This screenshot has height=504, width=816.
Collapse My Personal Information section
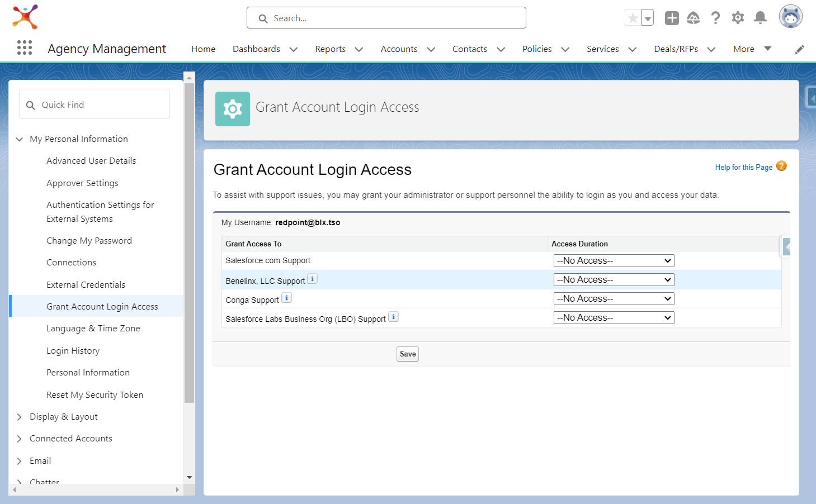click(19, 139)
